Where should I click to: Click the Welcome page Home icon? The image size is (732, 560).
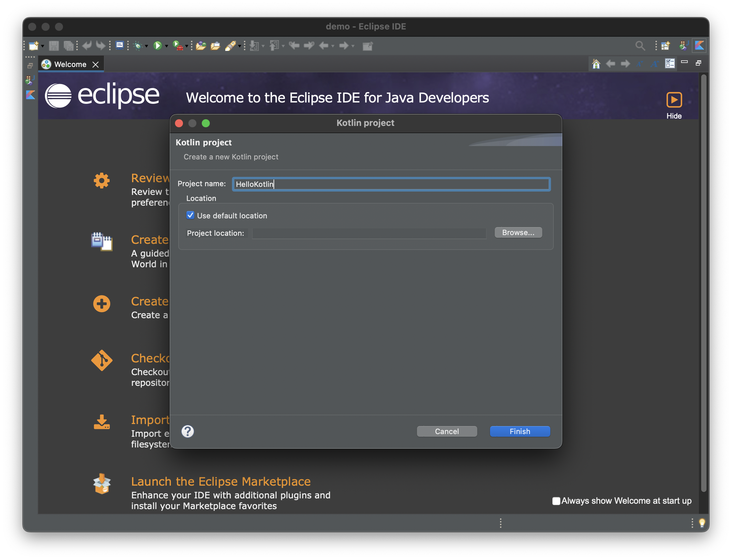click(x=596, y=64)
